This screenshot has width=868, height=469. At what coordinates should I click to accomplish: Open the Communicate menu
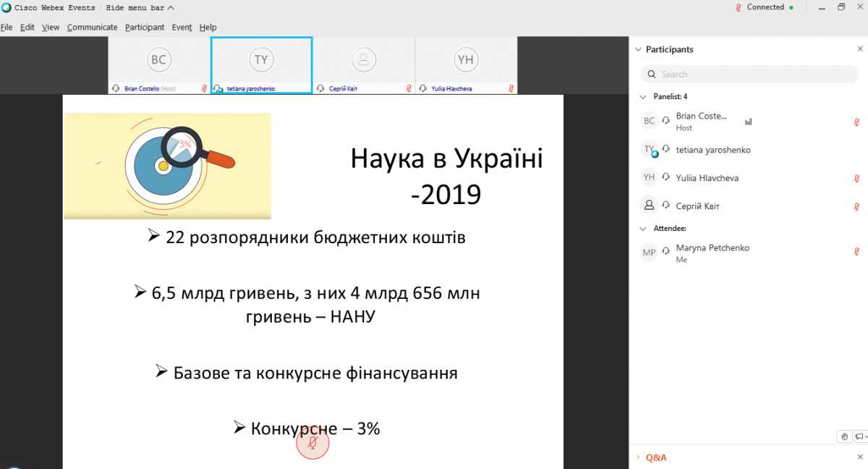[92, 28]
